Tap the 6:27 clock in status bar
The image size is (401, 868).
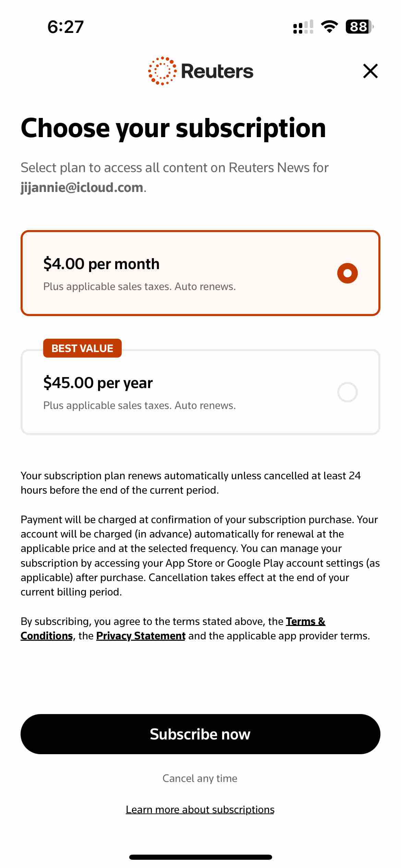point(65,27)
